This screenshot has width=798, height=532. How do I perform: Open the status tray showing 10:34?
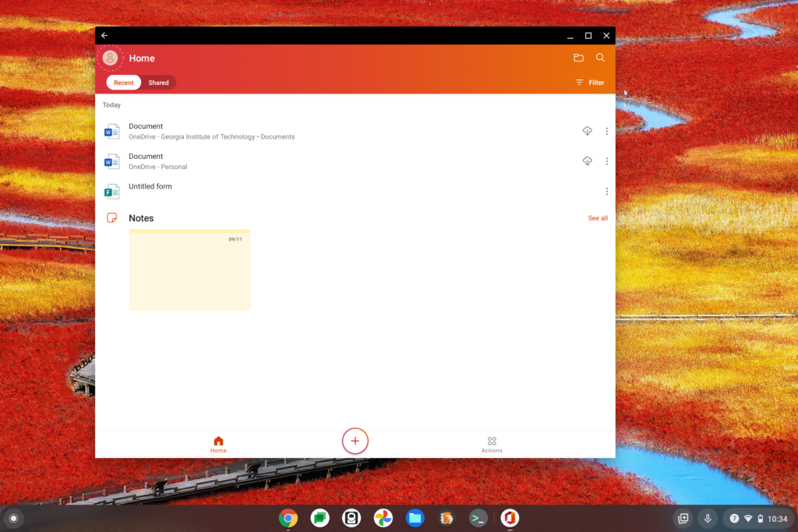[x=759, y=518]
